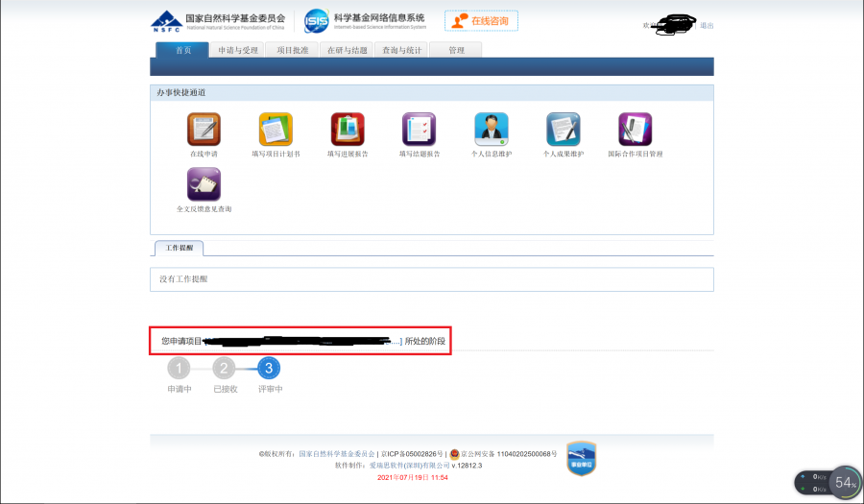
Task: Click the 京公网安备 11040202500068号 text
Action: (509, 454)
